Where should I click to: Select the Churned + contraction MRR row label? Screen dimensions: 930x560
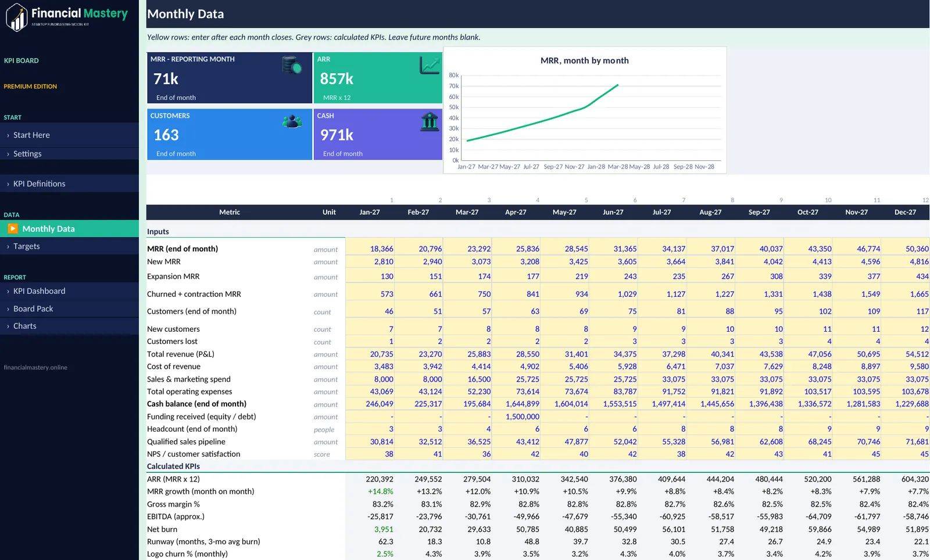[x=194, y=294]
